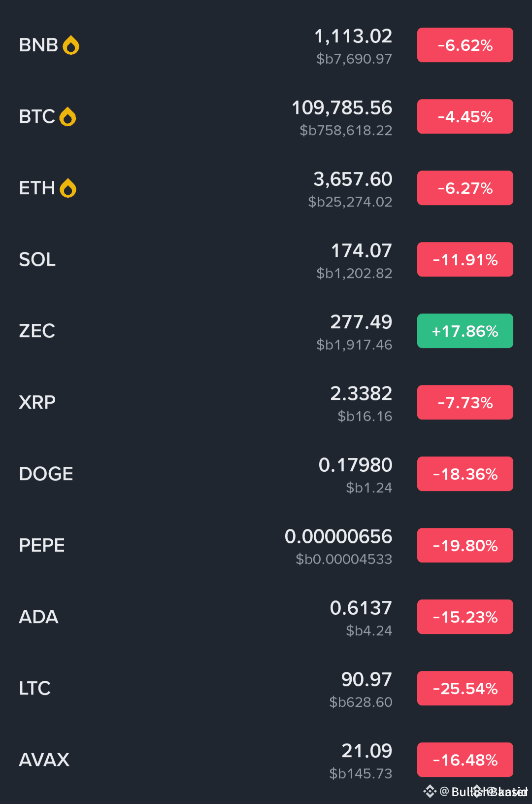Click the Binance logo in watermark
This screenshot has width=532, height=804.
coord(430,791)
